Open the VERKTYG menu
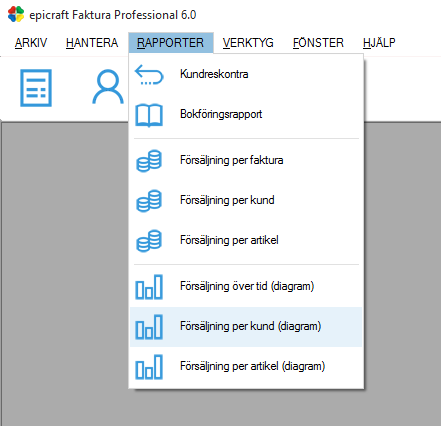 [248, 43]
